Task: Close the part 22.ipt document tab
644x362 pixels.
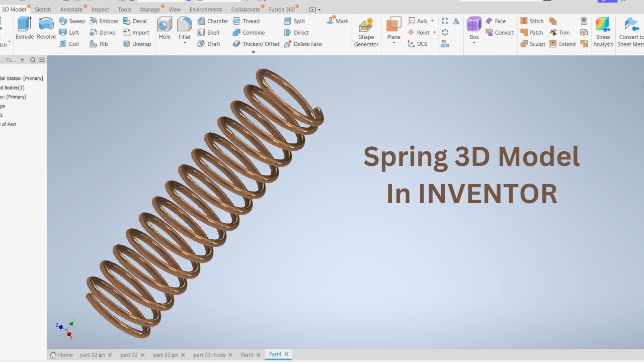Action: 110,355
